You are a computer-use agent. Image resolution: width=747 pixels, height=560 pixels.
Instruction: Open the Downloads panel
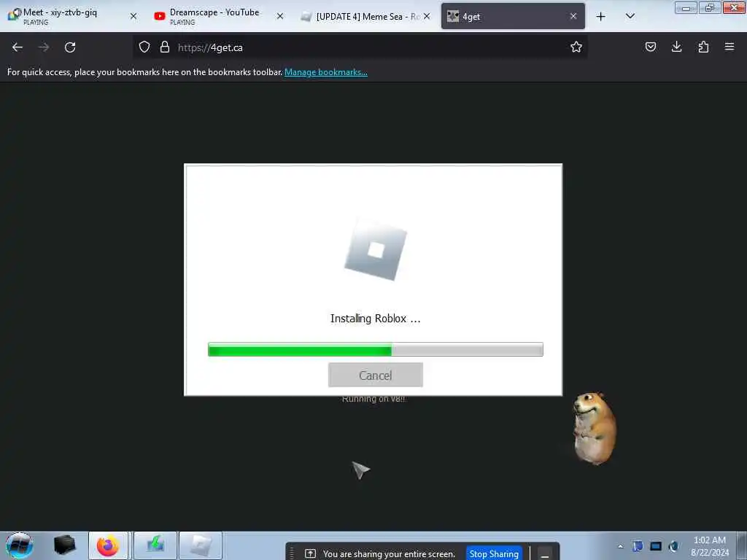tap(676, 47)
